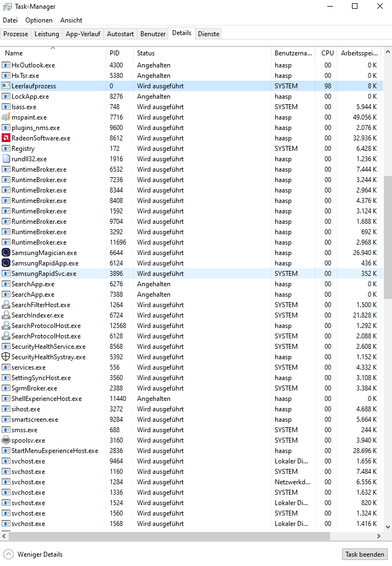392x566 pixels.
Task: Click the plugins_nms.exe process icon
Action: pos(6,128)
